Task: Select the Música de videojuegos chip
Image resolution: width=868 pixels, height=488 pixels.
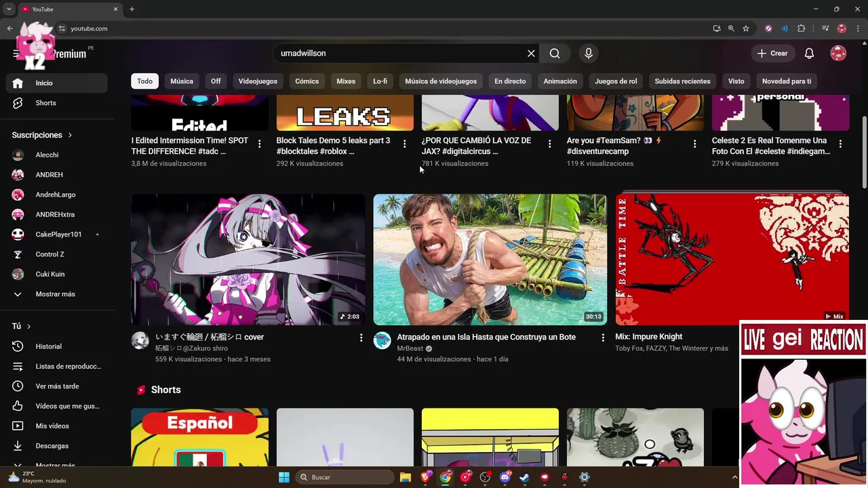Action: [x=441, y=81]
